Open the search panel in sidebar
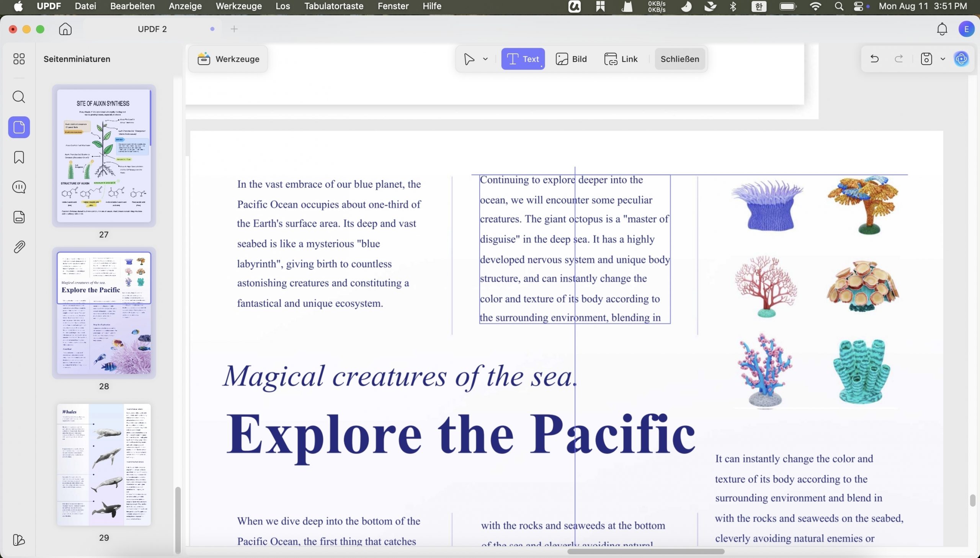Viewport: 980px width, 558px height. 19,96
